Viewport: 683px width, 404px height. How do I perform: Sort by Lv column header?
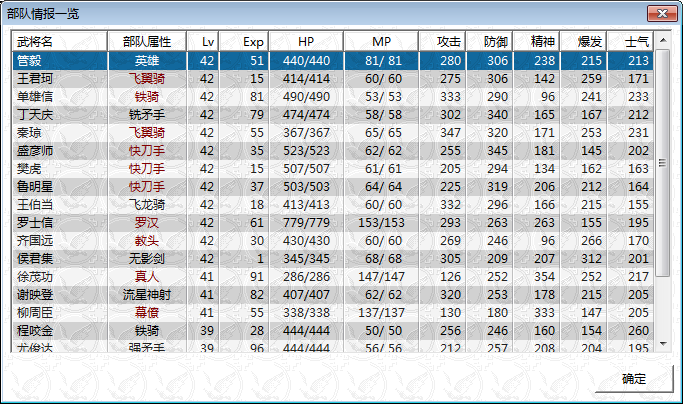coord(203,42)
